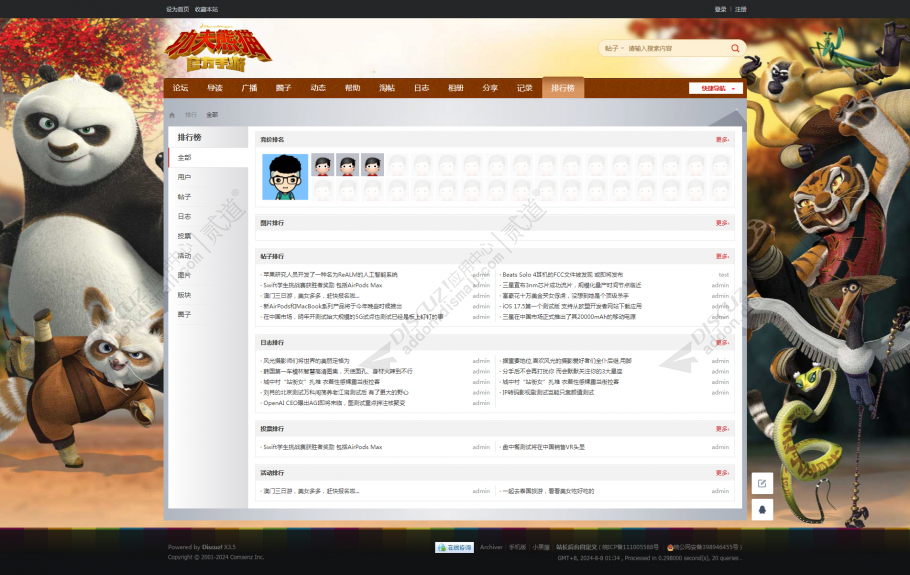Select the 排行榜 nav tab
910x575 pixels.
[562, 88]
